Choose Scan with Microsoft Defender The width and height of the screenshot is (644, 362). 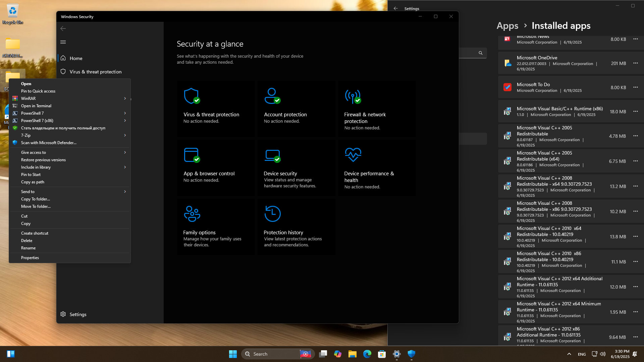tap(70, 143)
